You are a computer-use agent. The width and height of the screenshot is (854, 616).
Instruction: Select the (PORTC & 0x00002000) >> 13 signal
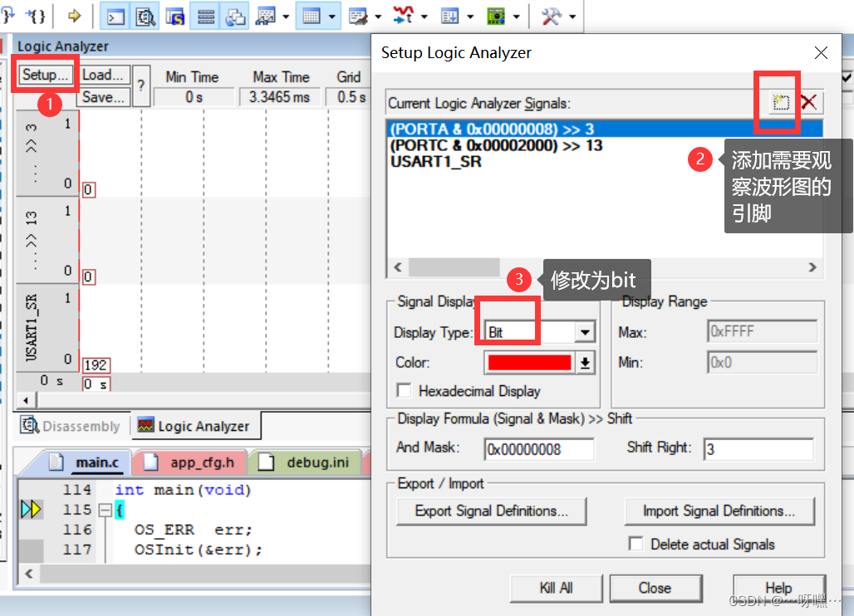coord(605,146)
